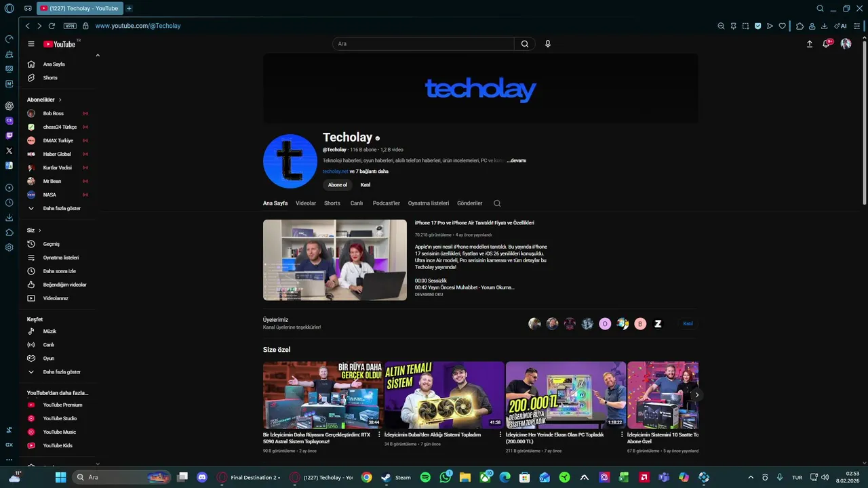Click the search magnifier button beside Ara

tap(525, 44)
